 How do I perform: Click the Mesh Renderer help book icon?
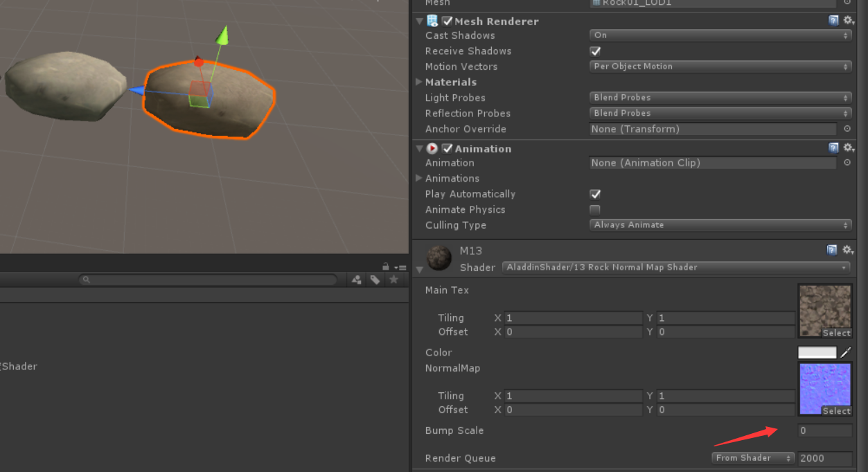833,20
